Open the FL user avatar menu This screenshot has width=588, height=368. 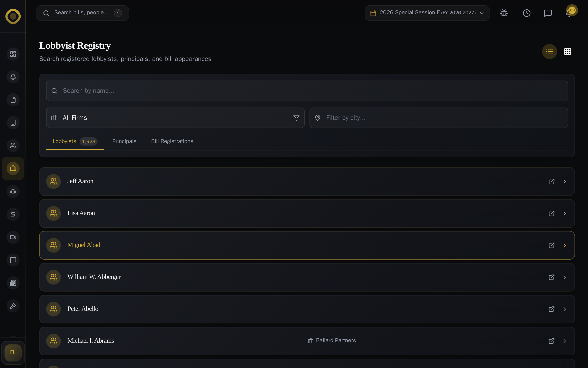point(13,352)
